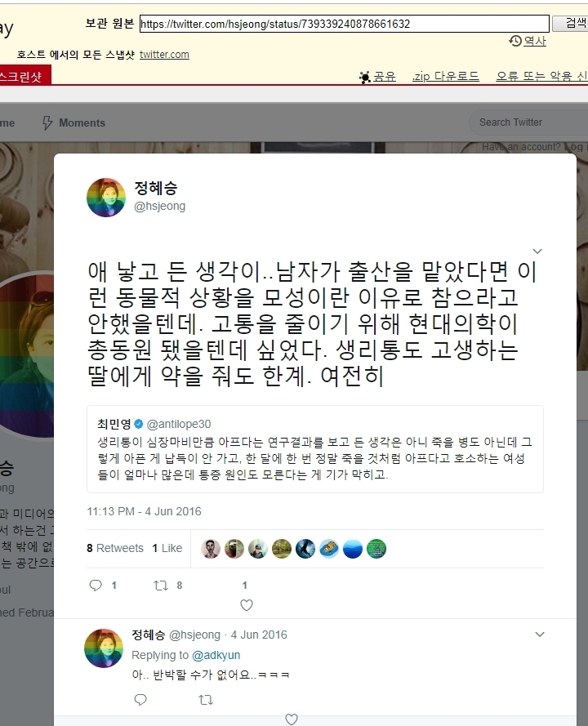Image resolution: width=588 pixels, height=726 pixels.
Task: Click the retweet icon under the @adkyun reply
Action: (206, 700)
